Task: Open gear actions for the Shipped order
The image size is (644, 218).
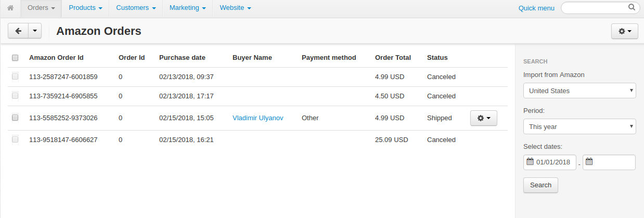Action: (x=484, y=118)
